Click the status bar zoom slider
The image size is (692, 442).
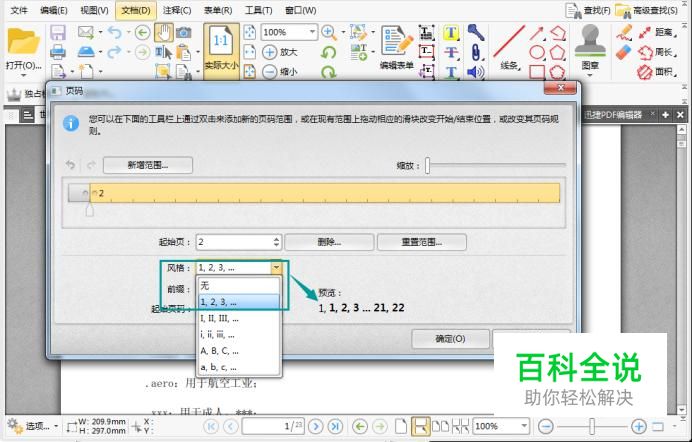(x=592, y=426)
